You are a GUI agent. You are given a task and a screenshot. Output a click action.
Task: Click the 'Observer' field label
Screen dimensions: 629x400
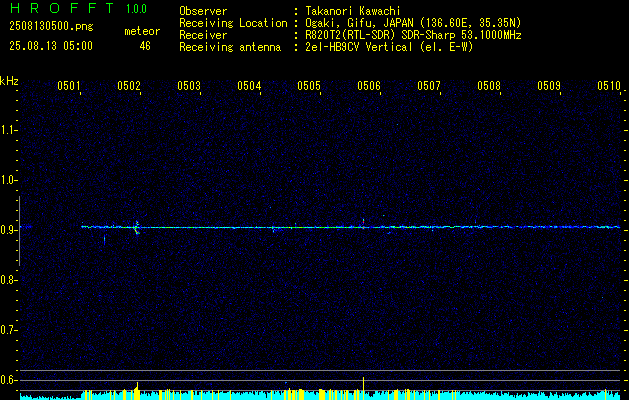203,11
